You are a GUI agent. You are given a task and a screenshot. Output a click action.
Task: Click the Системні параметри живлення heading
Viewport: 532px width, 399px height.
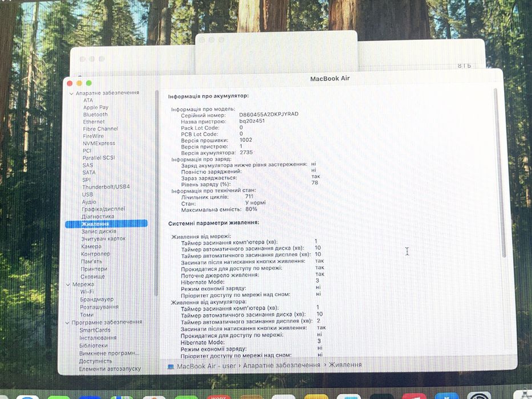point(214,223)
